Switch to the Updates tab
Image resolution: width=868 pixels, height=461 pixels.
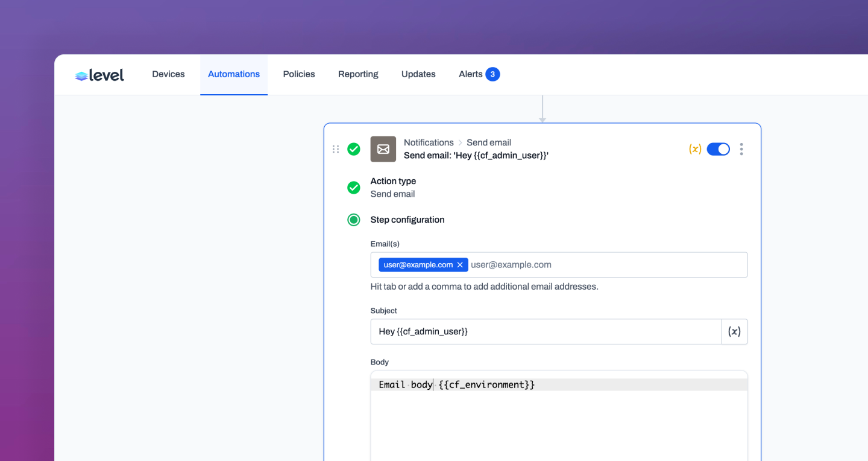point(418,74)
